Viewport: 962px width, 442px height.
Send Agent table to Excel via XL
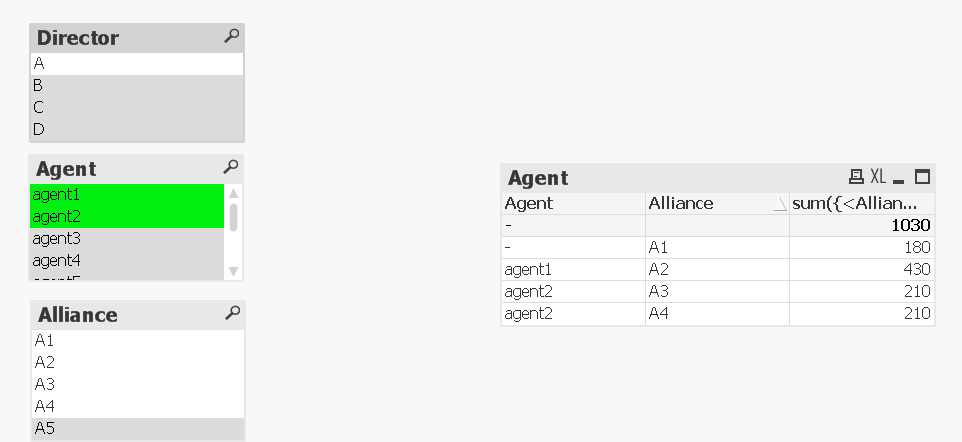point(878,177)
